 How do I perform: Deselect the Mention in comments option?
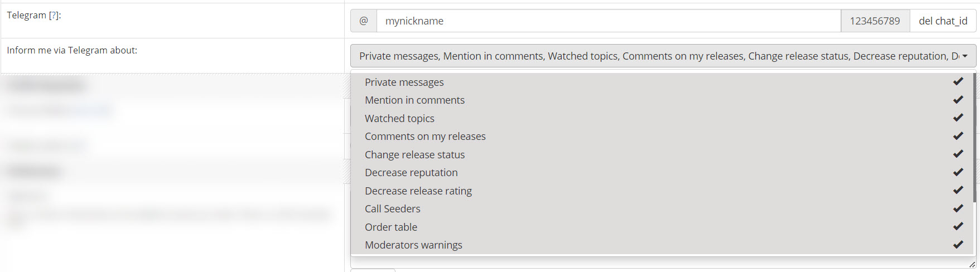click(x=414, y=100)
